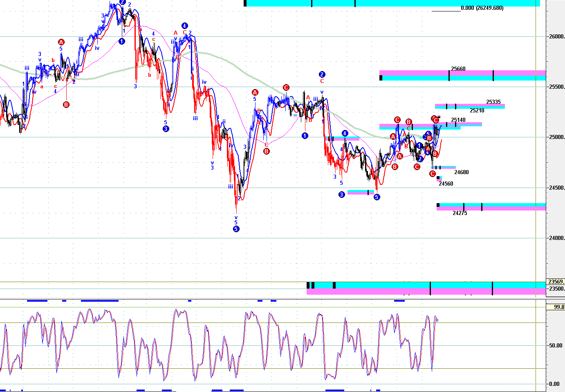Select the 25660 price target label

tap(458, 69)
